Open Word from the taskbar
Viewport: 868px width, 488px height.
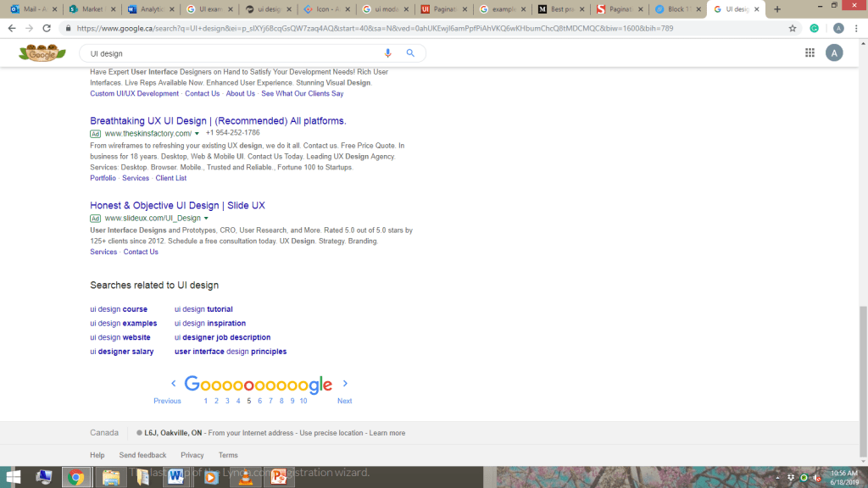point(176,477)
